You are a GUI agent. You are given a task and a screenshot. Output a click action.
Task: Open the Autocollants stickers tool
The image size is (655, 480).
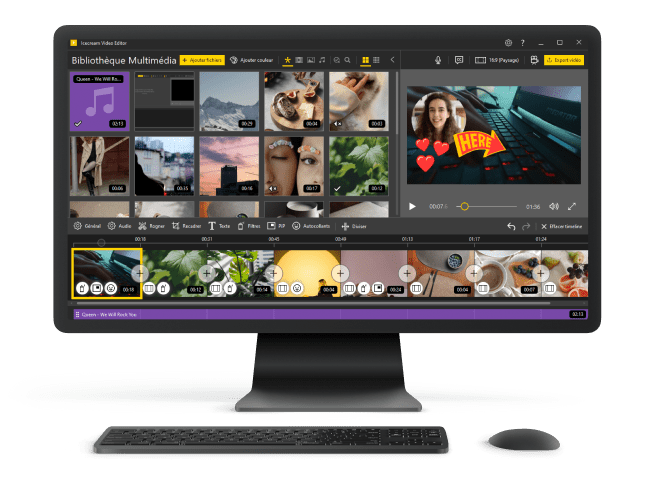[311, 226]
